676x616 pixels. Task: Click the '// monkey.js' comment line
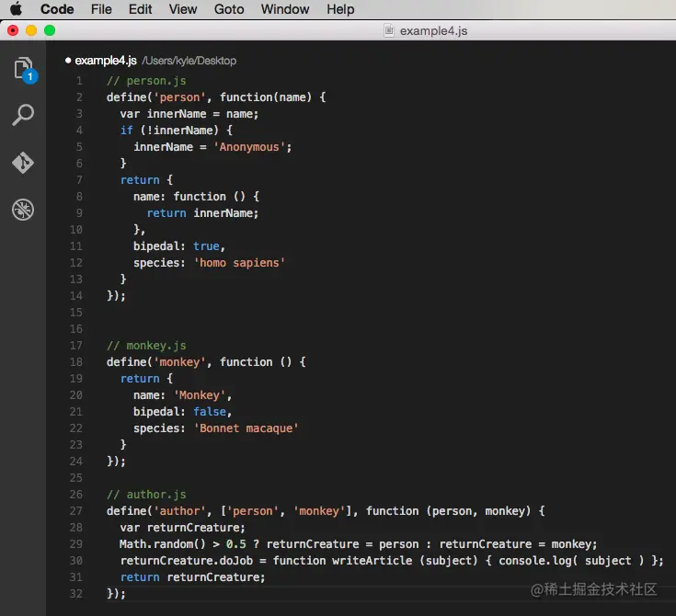pos(146,346)
